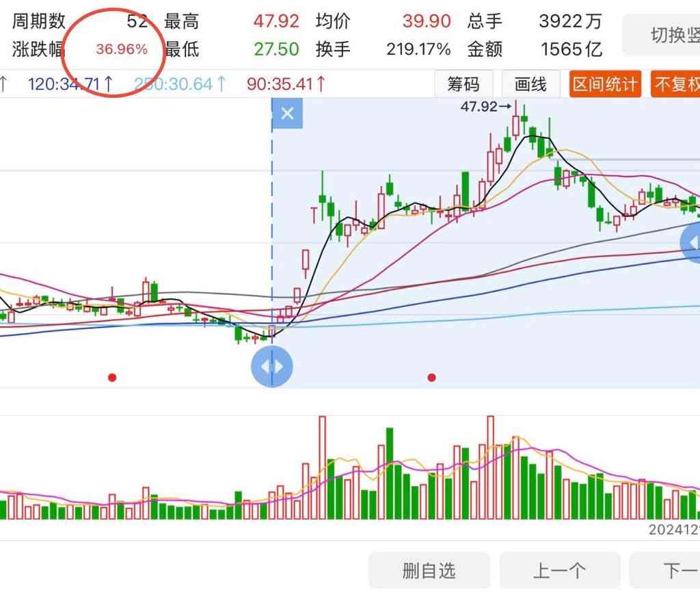Toggle the 区间统计 interval statistics
The width and height of the screenshot is (700, 600).
click(x=604, y=85)
